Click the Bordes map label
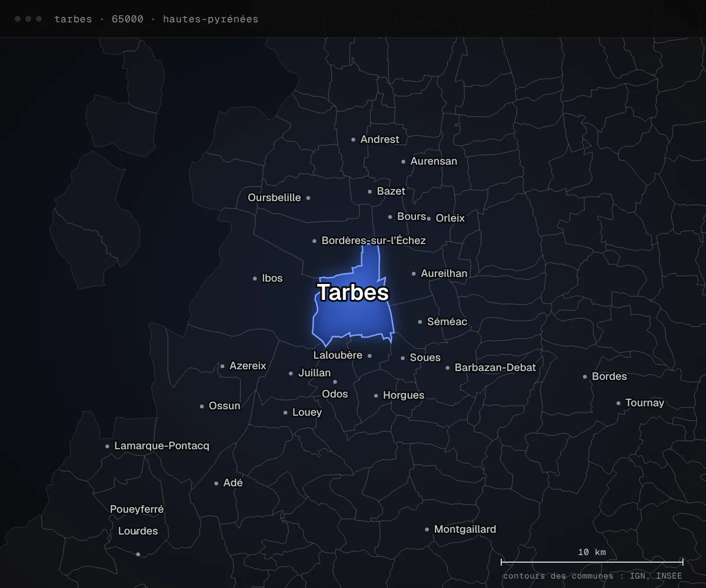 (610, 376)
